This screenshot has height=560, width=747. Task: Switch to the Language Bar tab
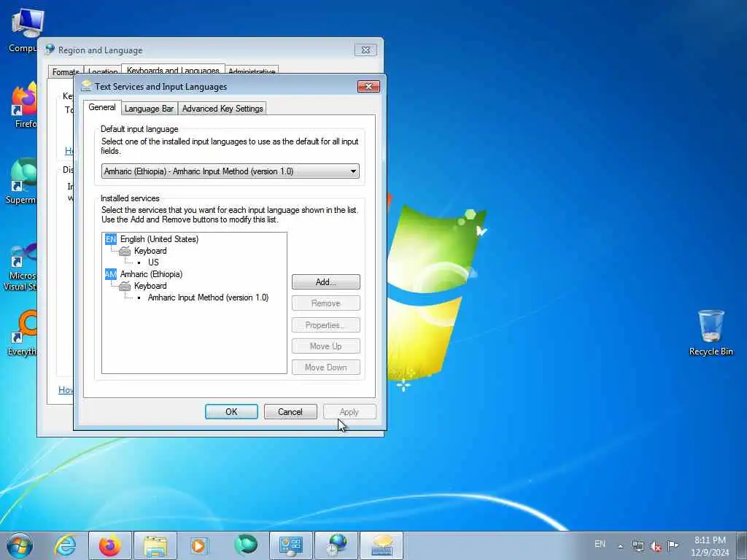(149, 109)
